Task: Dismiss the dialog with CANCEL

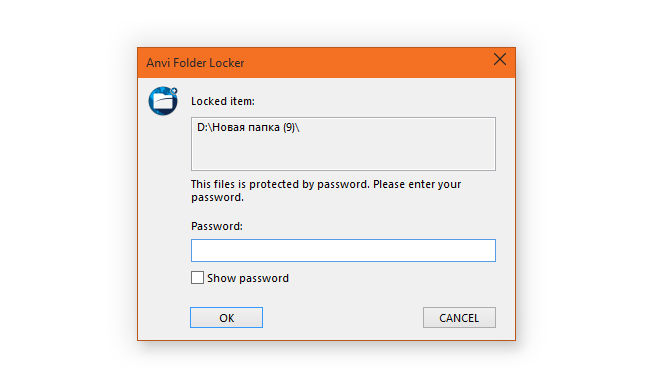Action: coord(459,318)
